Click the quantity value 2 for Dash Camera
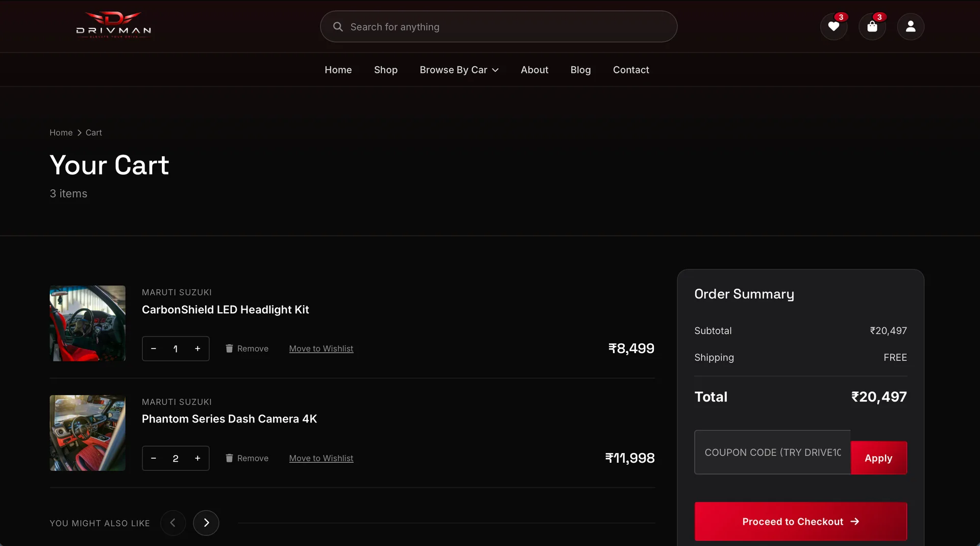Image resolution: width=980 pixels, height=546 pixels. pyautogui.click(x=176, y=458)
